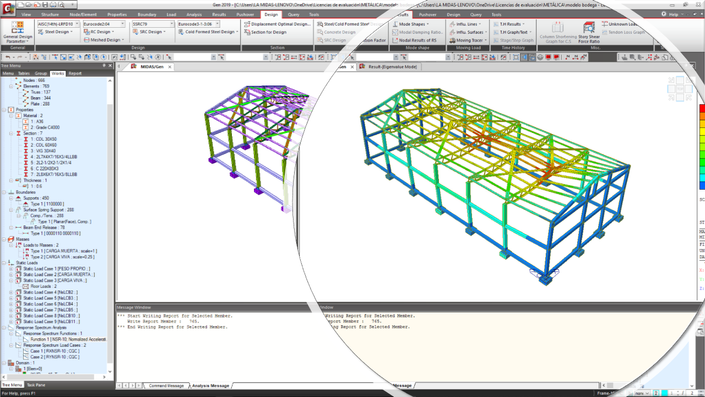
Task: Open the Meshed Design tool
Action: 104,40
